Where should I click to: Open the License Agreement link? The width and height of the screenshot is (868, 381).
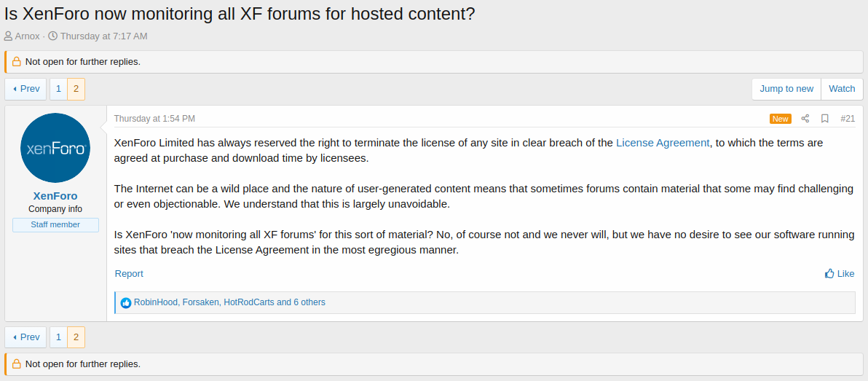[663, 143]
